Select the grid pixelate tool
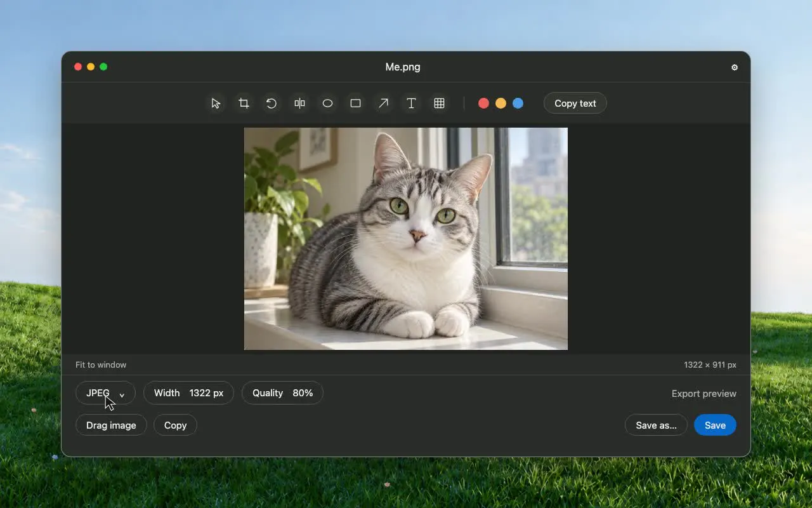812x508 pixels. (x=439, y=104)
